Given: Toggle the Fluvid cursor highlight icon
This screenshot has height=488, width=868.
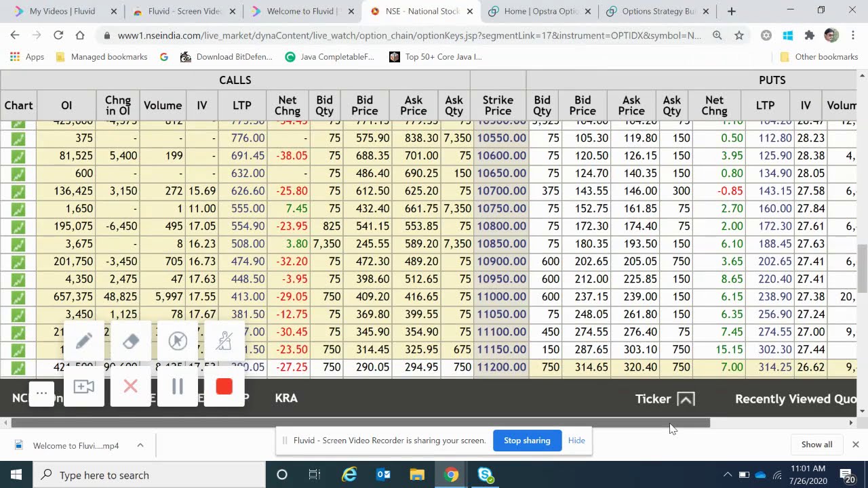Looking at the screenshot, I should [178, 341].
